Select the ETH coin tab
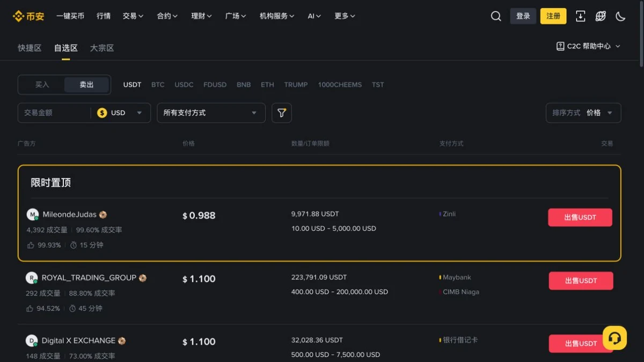644x362 pixels. point(267,85)
